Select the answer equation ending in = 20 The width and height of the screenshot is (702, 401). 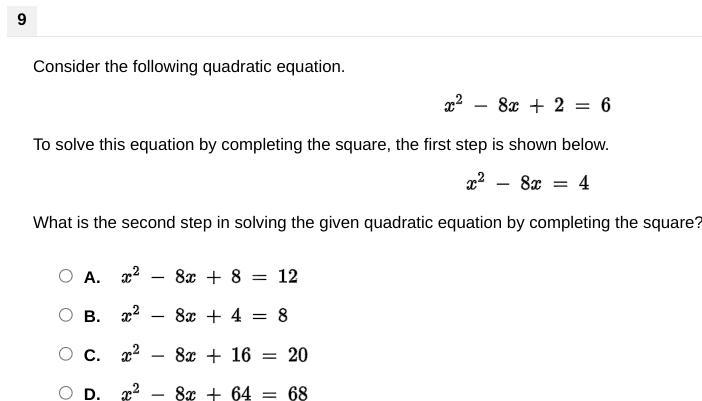tap(214, 354)
